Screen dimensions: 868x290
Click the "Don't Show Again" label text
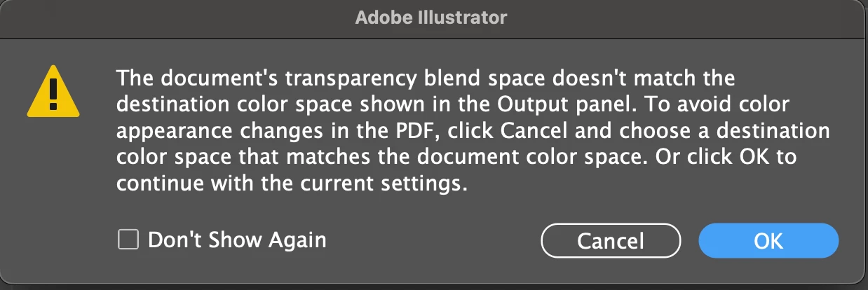point(237,240)
